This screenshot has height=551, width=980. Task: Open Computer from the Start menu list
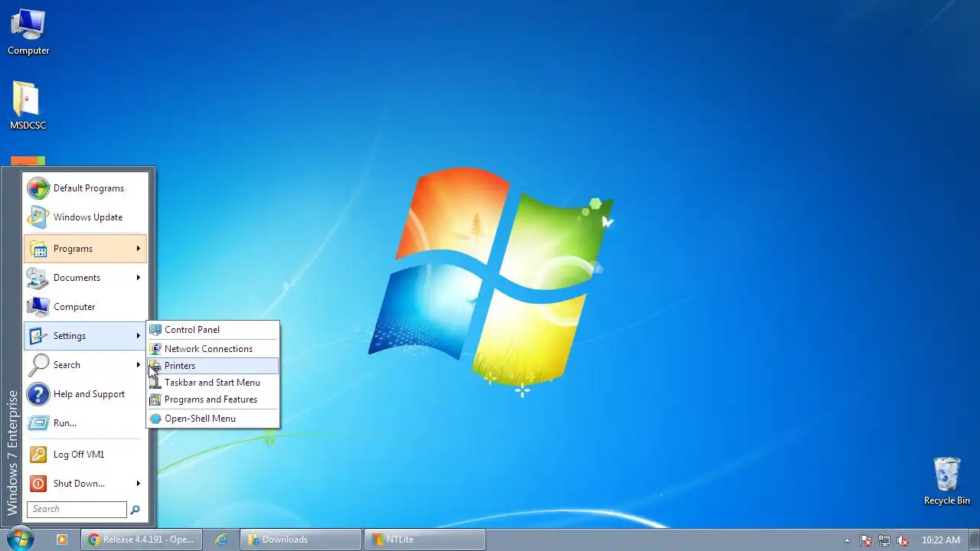[85, 307]
